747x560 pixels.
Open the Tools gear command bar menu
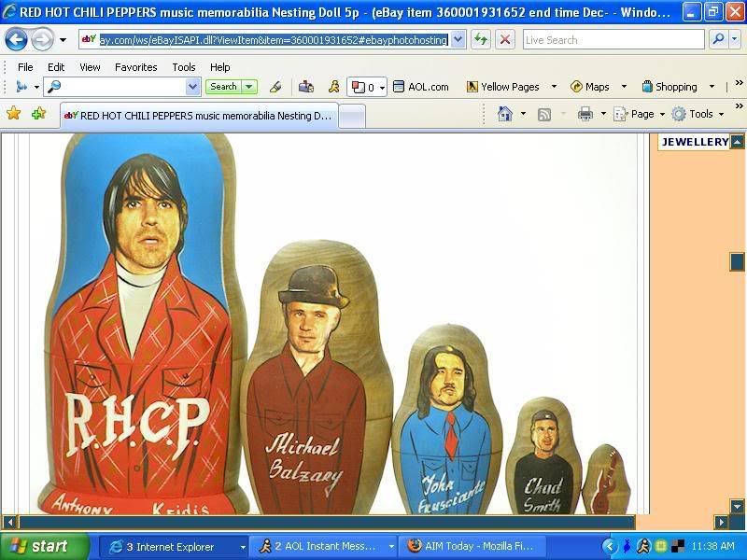tap(698, 114)
